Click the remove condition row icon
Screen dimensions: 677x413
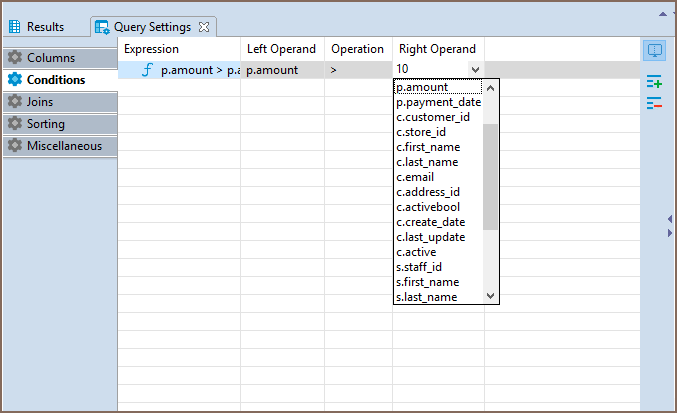tap(655, 102)
